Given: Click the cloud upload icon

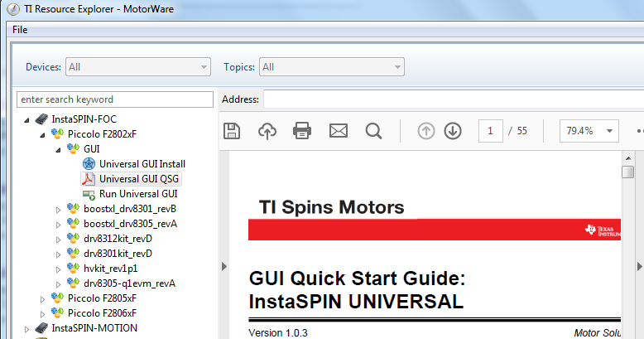Looking at the screenshot, I should click(x=267, y=131).
